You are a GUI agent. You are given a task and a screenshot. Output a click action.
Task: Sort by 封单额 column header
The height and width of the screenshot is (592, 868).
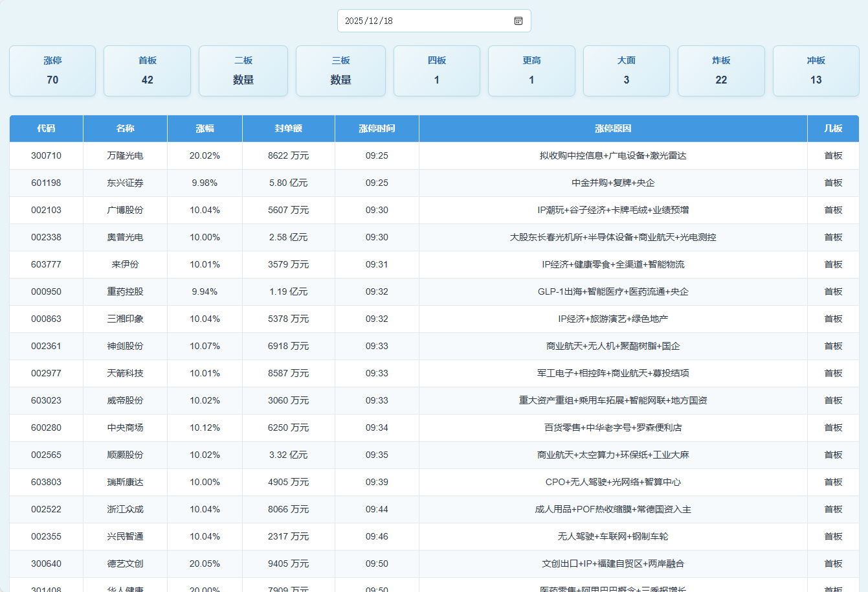pyautogui.click(x=288, y=128)
